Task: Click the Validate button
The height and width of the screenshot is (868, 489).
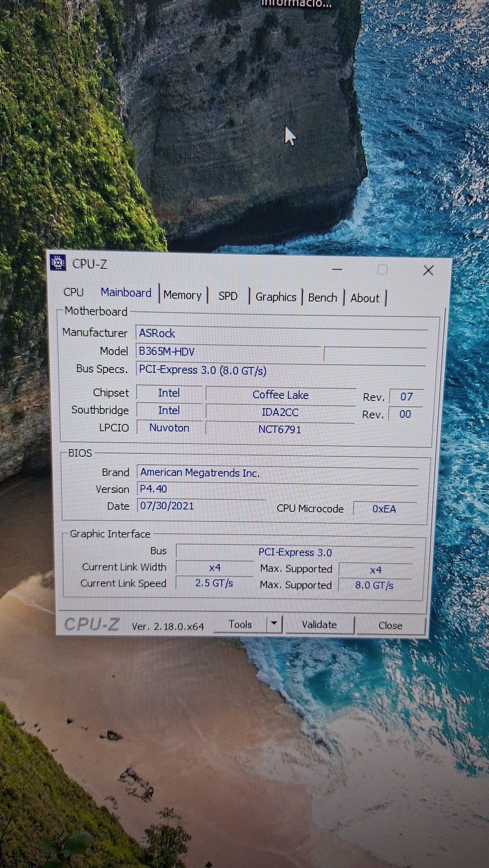Action: point(319,625)
